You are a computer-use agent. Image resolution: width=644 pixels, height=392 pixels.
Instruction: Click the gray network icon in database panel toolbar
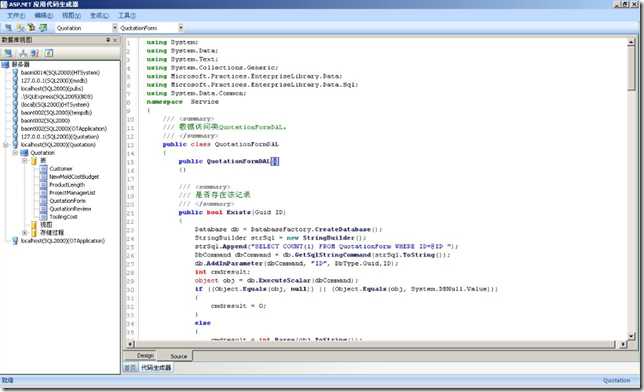[23, 53]
